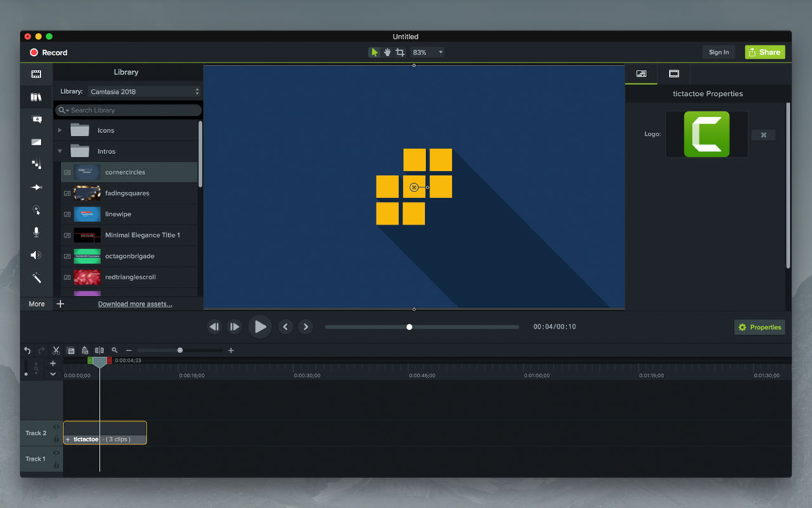812x508 pixels.
Task: Select the redtrianglescroll intro
Action: [129, 277]
